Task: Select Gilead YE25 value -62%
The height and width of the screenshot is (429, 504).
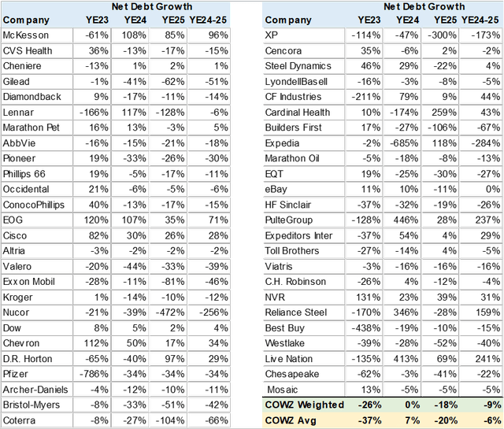Action: [x=173, y=82]
